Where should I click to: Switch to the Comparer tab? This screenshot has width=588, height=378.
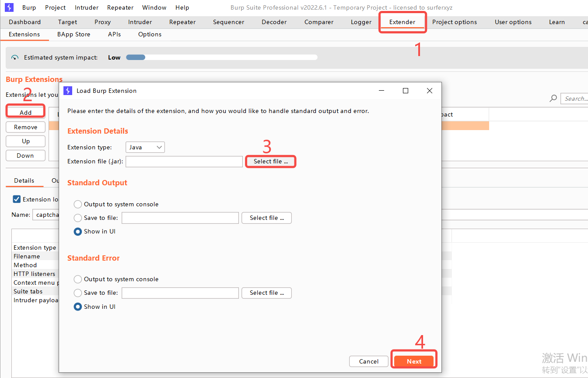coord(319,22)
